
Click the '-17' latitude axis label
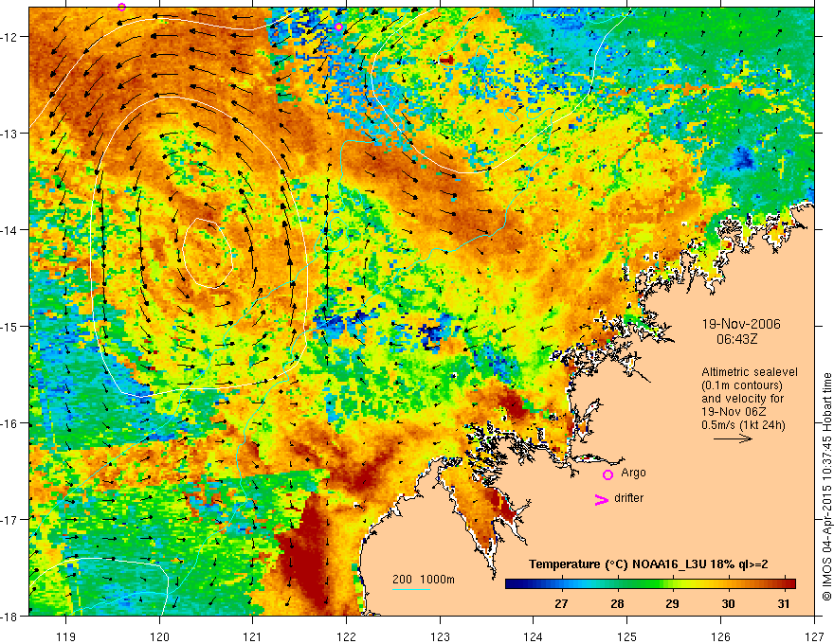[x=10, y=520]
